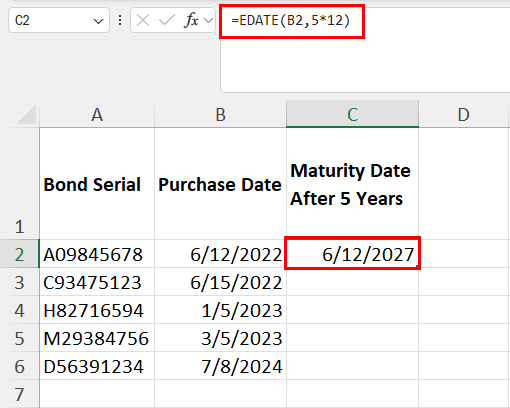Image resolution: width=510 pixels, height=408 pixels.
Task: Select empty cell D1 in header row
Action: pyautogui.click(x=464, y=184)
